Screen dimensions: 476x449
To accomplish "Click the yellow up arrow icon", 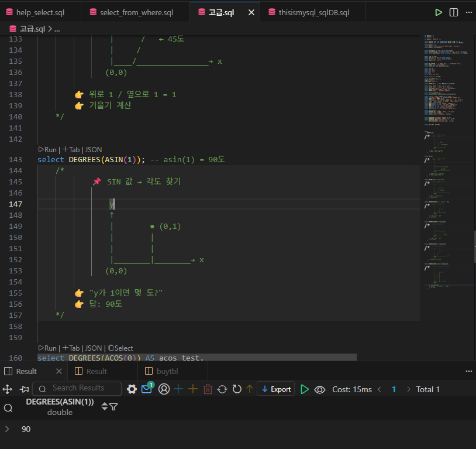I will click(x=250, y=389).
